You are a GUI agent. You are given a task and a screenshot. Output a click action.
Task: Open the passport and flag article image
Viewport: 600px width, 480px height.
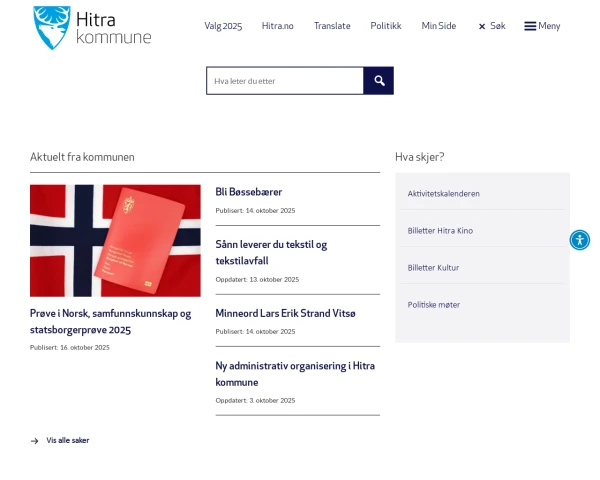(115, 240)
